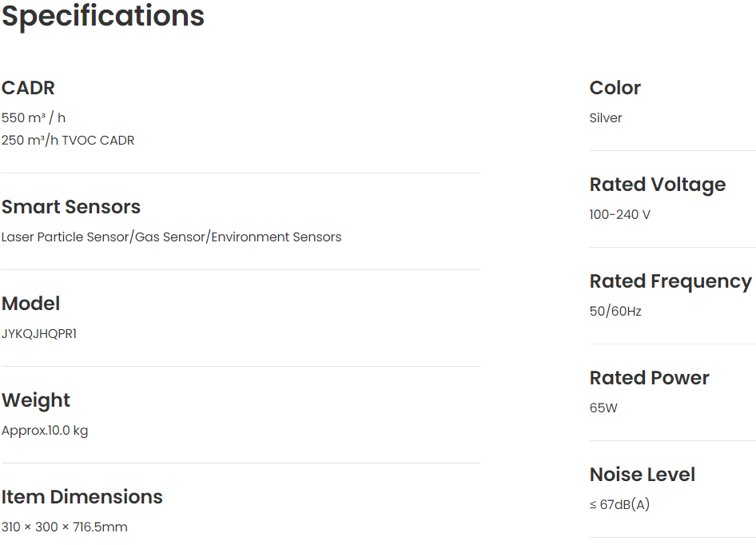Select the 550 m³/h CADR value
The width and height of the screenshot is (756, 545).
pyautogui.click(x=34, y=118)
